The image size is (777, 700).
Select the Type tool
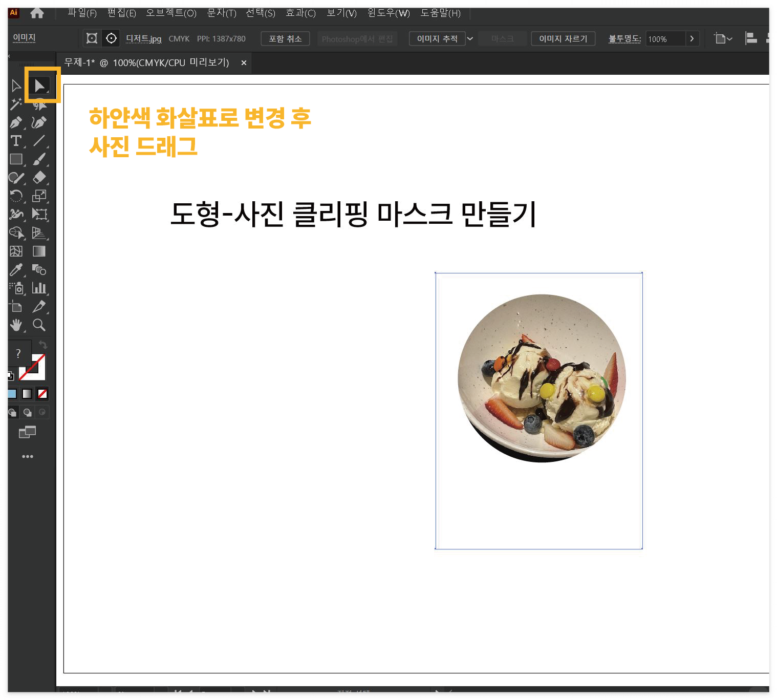(x=16, y=141)
